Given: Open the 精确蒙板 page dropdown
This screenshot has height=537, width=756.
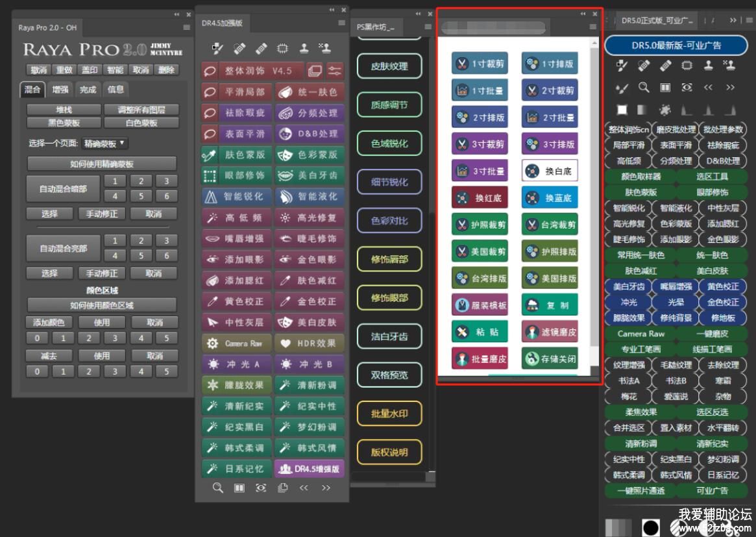Looking at the screenshot, I should point(104,144).
